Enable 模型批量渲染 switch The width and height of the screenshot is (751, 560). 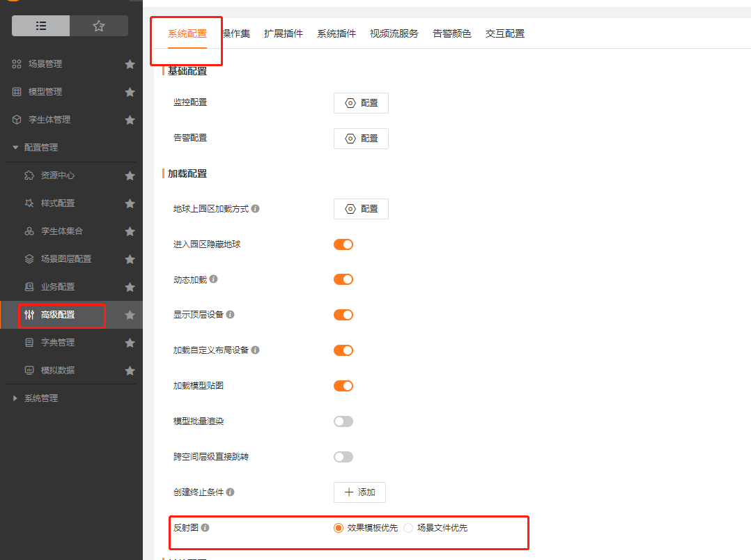[x=343, y=421]
